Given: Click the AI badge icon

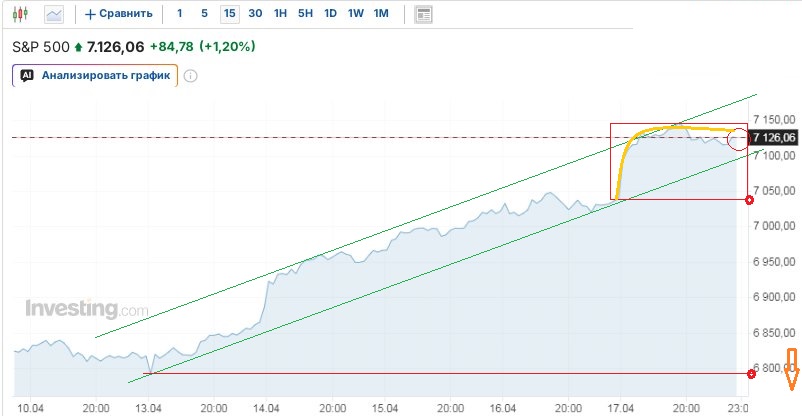Looking at the screenshot, I should [27, 75].
